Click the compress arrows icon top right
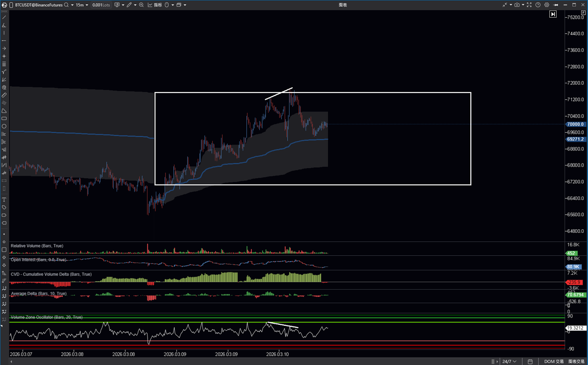The width and height of the screenshot is (588, 365). 505,5
